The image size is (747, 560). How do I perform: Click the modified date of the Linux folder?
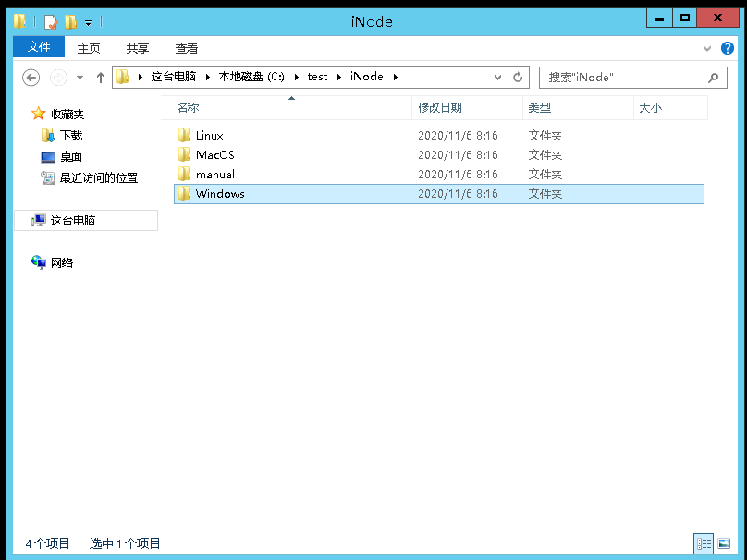point(458,136)
